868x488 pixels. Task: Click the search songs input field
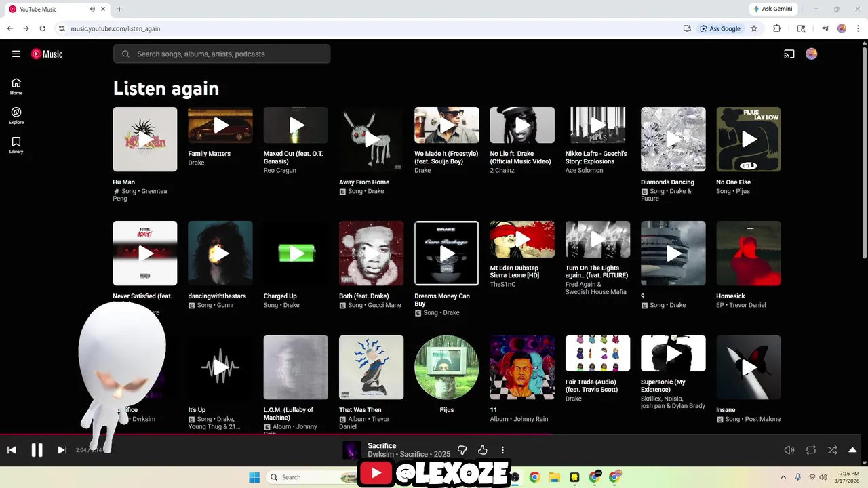coord(222,54)
